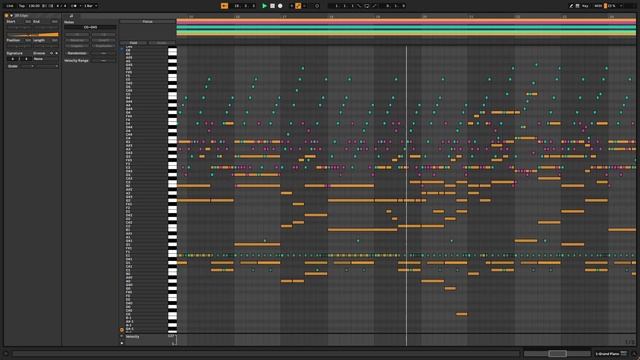Viewport: 640px width, 360px height.
Task: Click the Groove hot-swap icon
Action: pyautogui.click(x=51, y=53)
